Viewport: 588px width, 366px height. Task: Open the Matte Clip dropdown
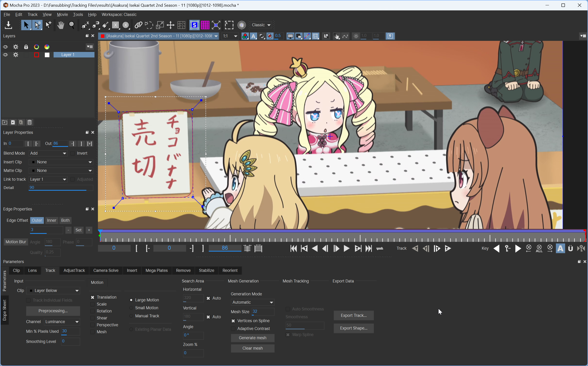pos(61,171)
